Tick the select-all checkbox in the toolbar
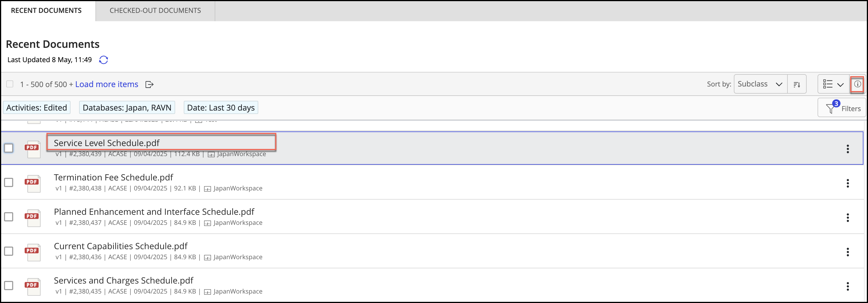 10,84
